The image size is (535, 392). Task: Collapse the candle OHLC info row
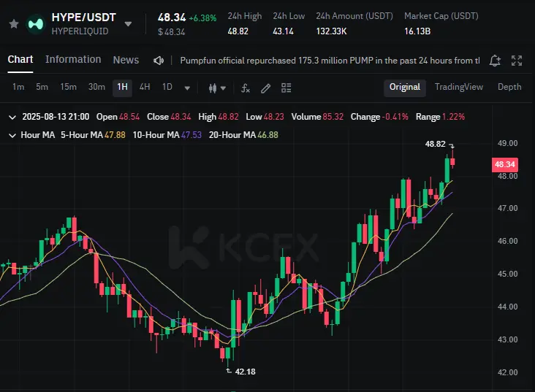tap(12, 118)
